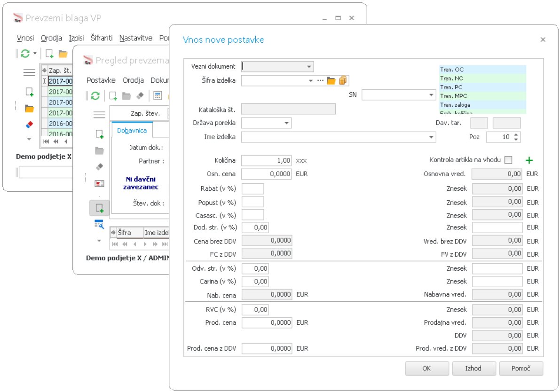The width and height of the screenshot is (560, 392).
Task: Click the green plus icon beside Kontrola artikla
Action: 529,160
